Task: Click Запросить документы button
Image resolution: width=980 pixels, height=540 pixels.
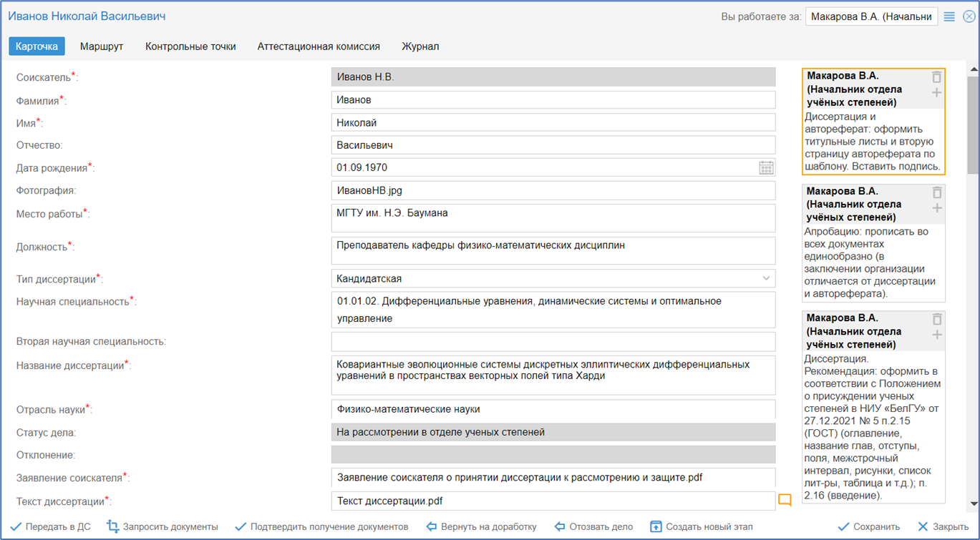Action: pos(162,526)
